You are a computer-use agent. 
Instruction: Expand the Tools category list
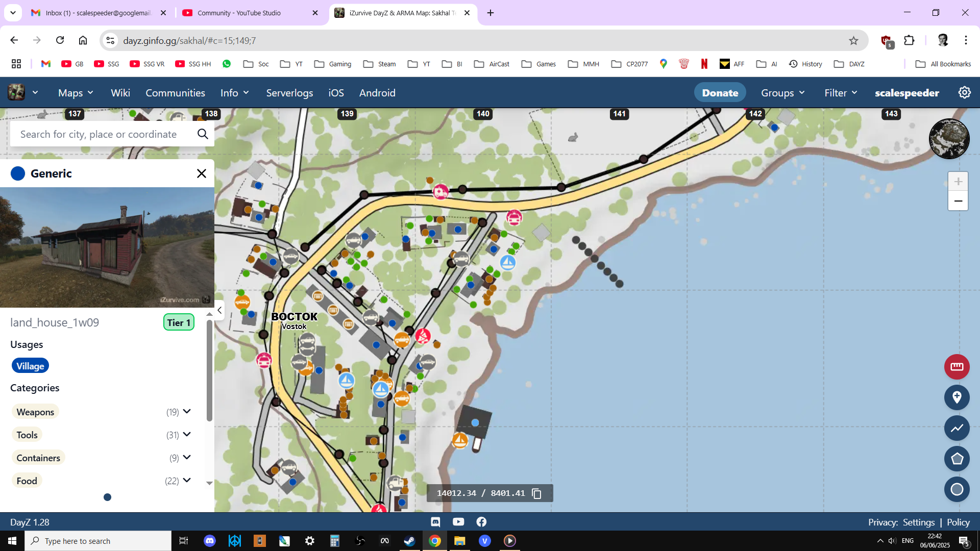(187, 435)
